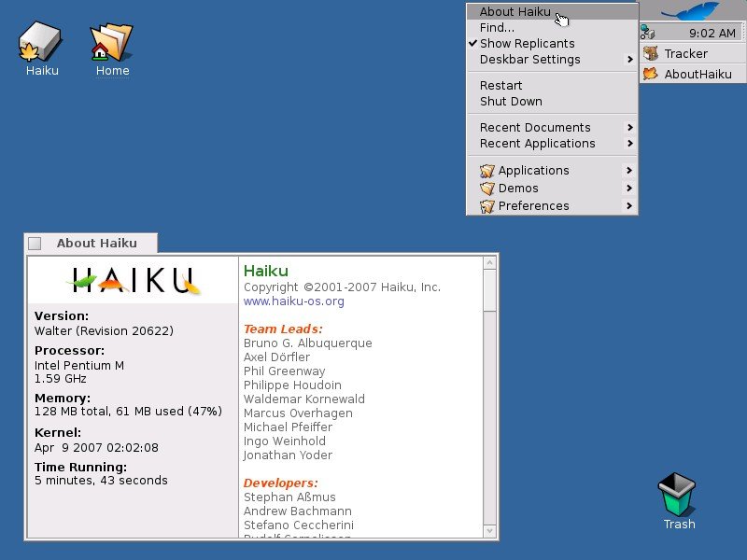
Task: Click the AboutHaiku icon in Deskbar
Action: 651,74
